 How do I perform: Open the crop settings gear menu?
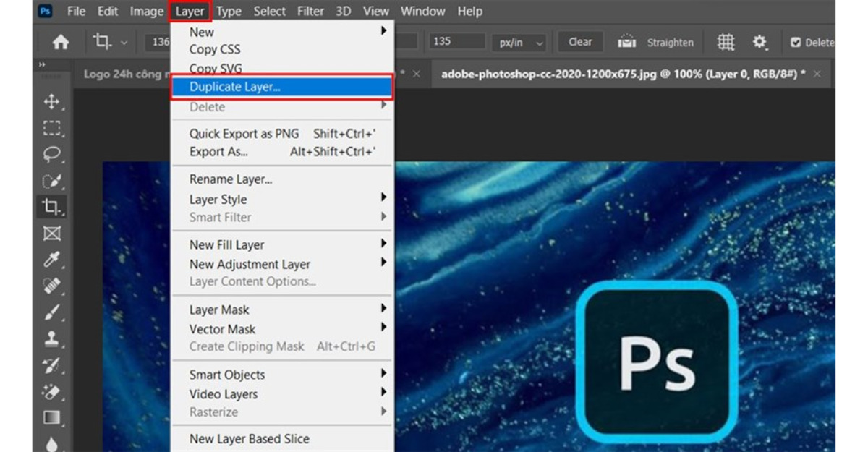pyautogui.click(x=759, y=42)
